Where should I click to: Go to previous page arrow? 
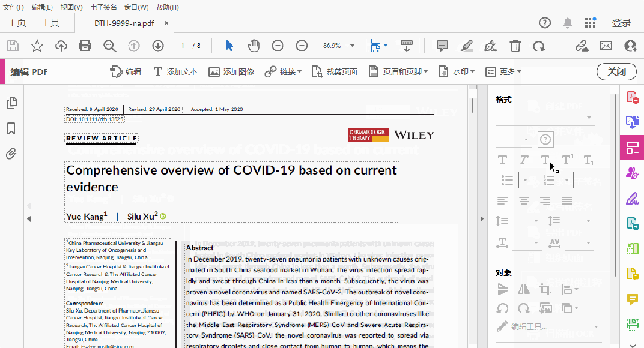click(x=134, y=46)
